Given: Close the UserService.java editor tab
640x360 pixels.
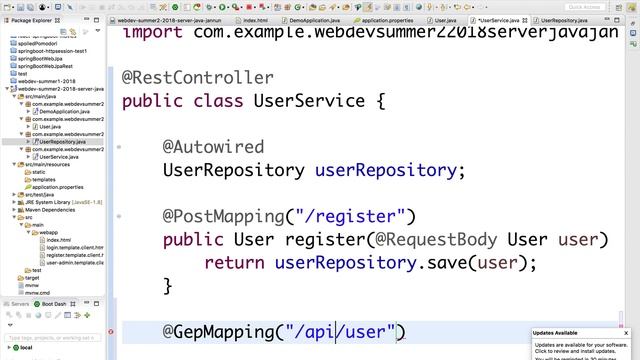Looking at the screenshot, I should click(524, 20).
